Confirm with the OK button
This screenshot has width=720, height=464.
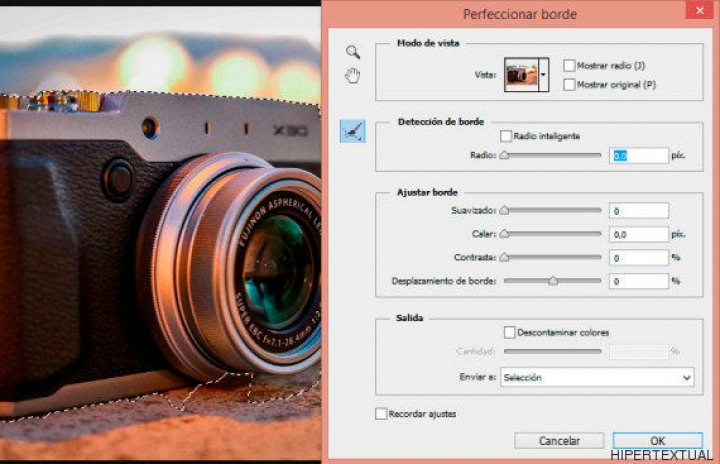click(657, 441)
